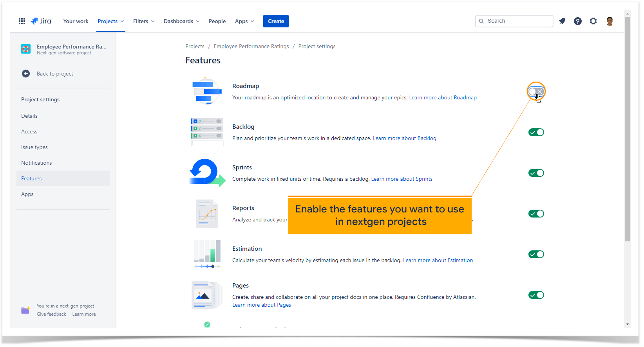Open Apps in project settings sidebar
This screenshot has width=644, height=347.
[63, 194]
